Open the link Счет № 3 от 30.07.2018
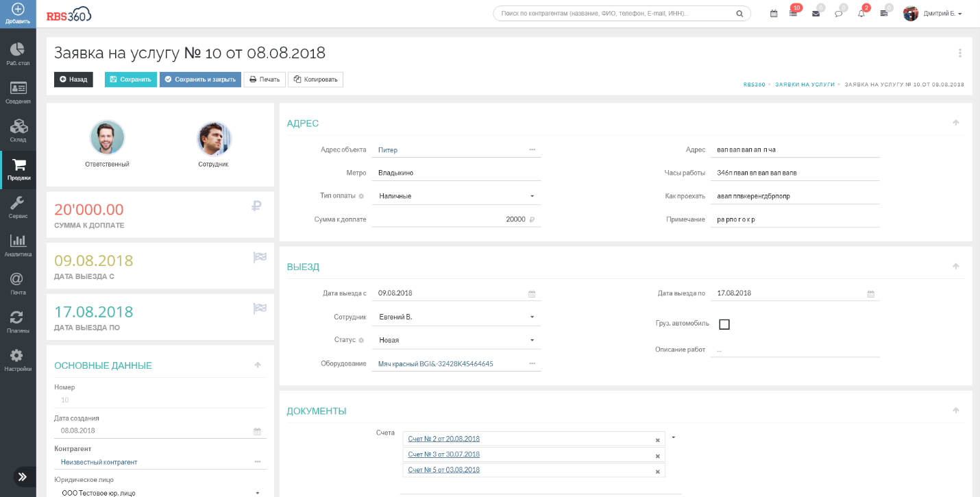This screenshot has height=497, width=980. coord(444,454)
